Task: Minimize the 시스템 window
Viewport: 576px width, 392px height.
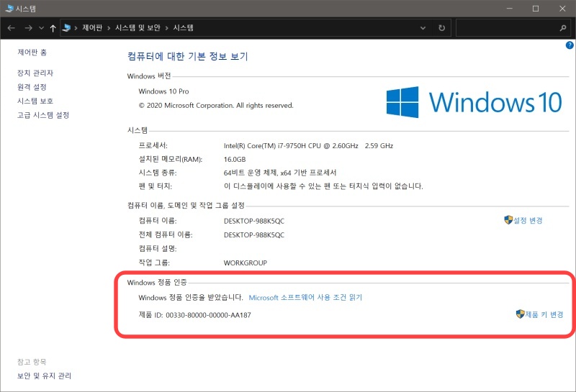Action: [510, 9]
